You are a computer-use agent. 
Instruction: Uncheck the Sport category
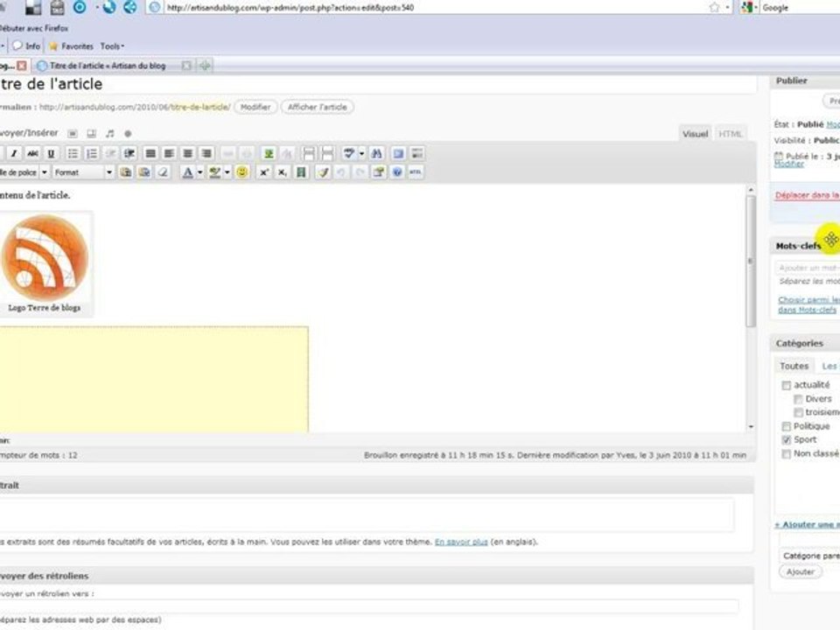coord(786,440)
